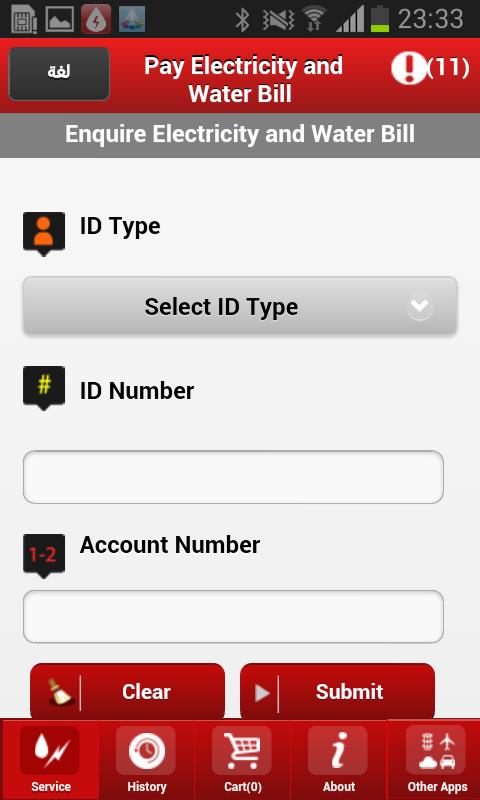Submit the bill enquiry
Screen dimensions: 480x800
(337, 691)
